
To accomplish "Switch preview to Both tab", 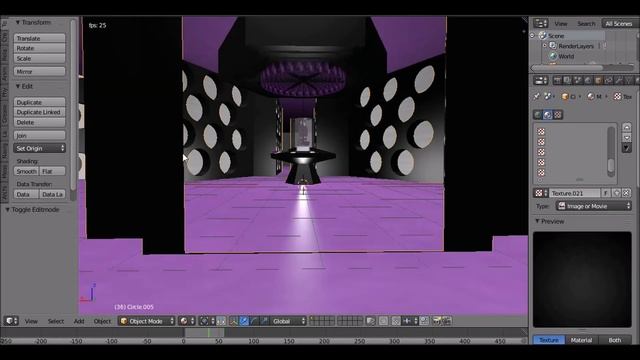I will tap(615, 340).
